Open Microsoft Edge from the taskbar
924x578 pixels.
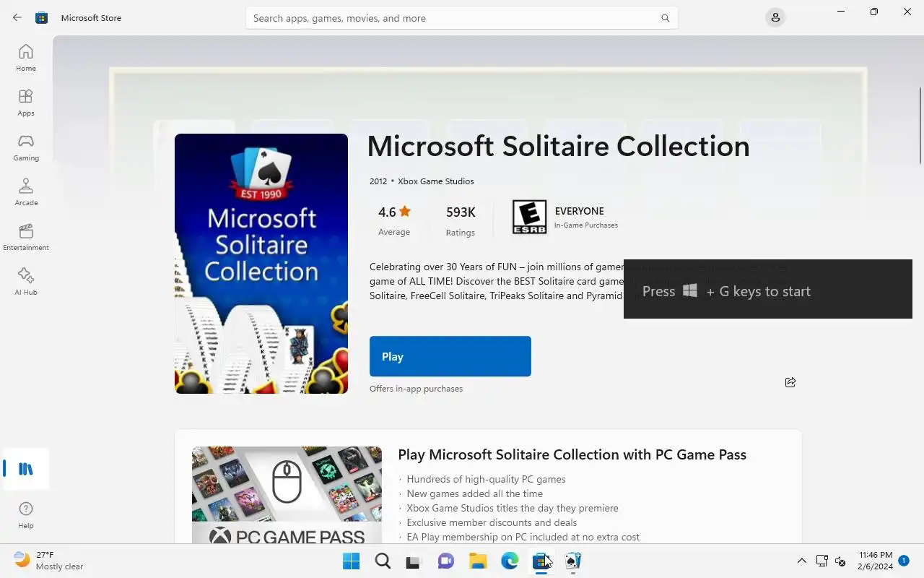pyautogui.click(x=510, y=561)
